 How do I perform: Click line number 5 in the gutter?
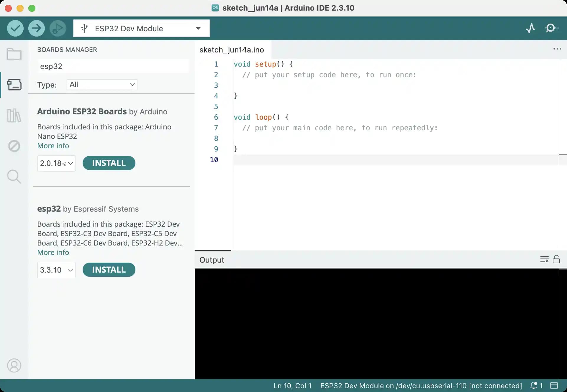click(x=216, y=106)
